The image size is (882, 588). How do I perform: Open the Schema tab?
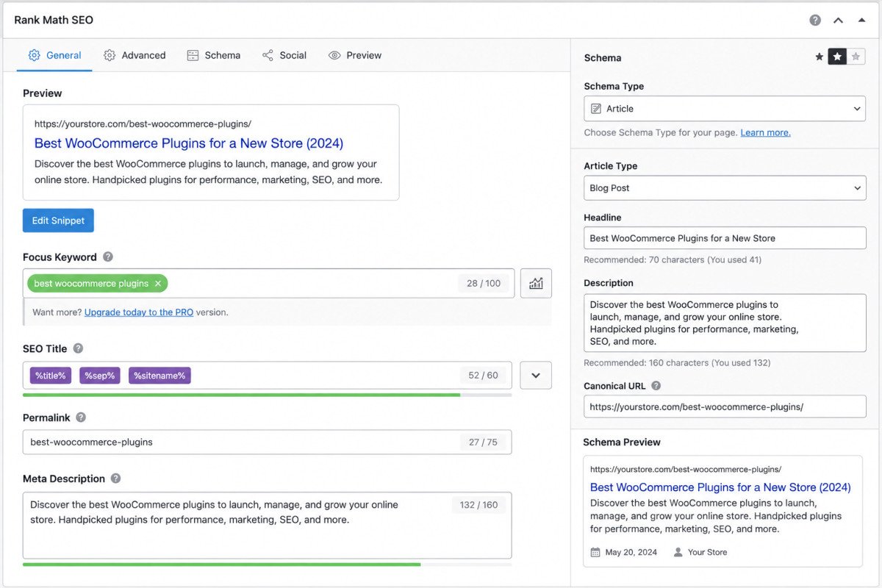(x=213, y=55)
